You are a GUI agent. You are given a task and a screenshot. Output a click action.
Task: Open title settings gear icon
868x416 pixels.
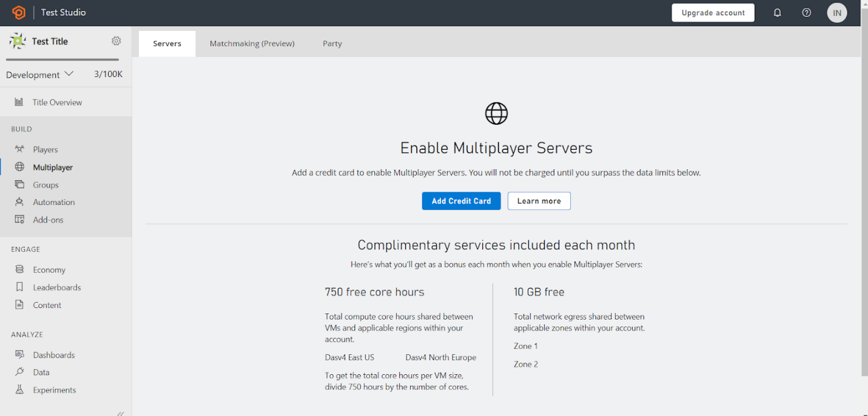click(x=116, y=41)
